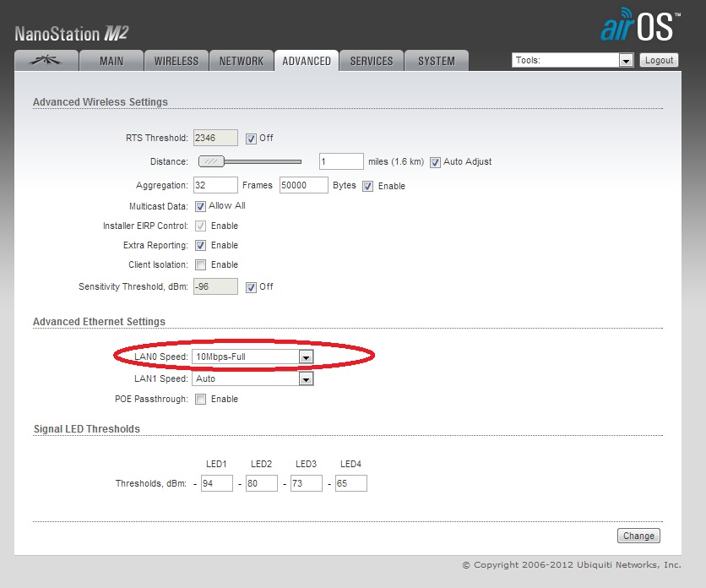Toggle the RTS Threshold Off checkbox
This screenshot has height=588, width=706.
(x=251, y=139)
